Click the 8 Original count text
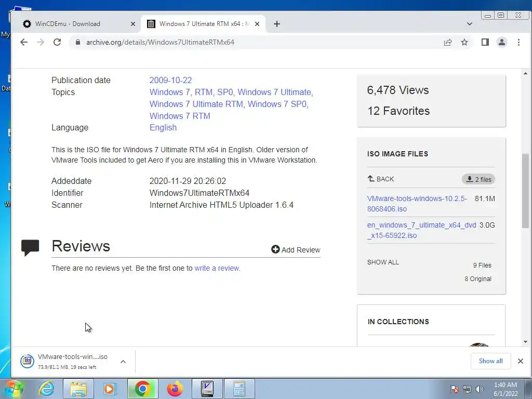Image resolution: width=532 pixels, height=399 pixels. 478,279
